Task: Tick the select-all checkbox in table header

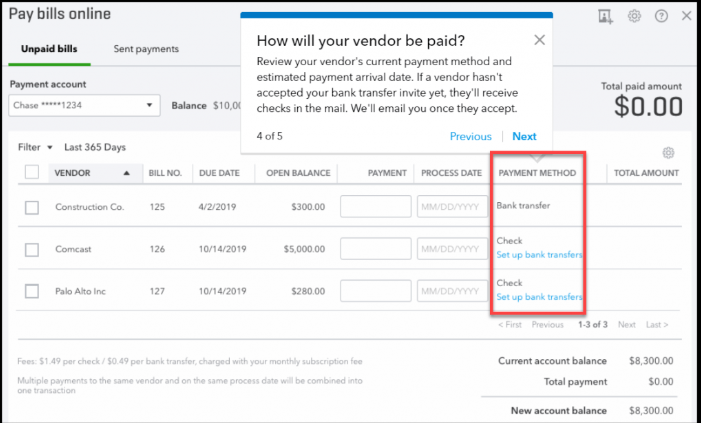Action: (x=32, y=172)
